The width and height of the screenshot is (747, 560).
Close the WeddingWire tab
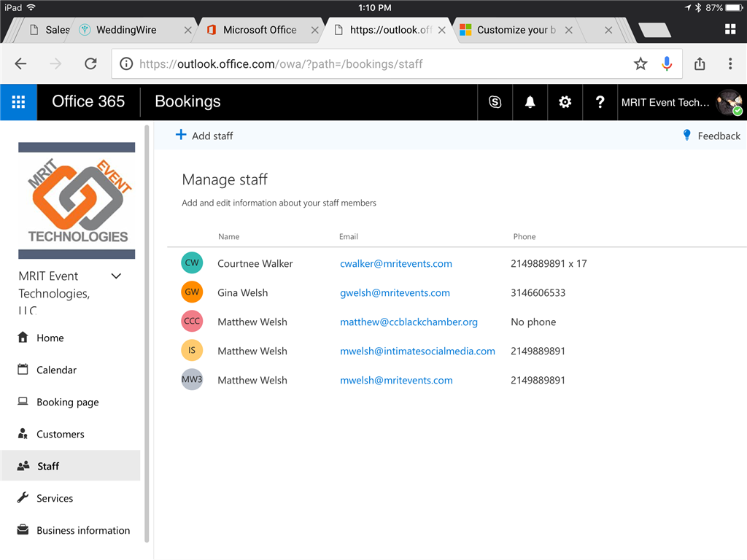187,30
